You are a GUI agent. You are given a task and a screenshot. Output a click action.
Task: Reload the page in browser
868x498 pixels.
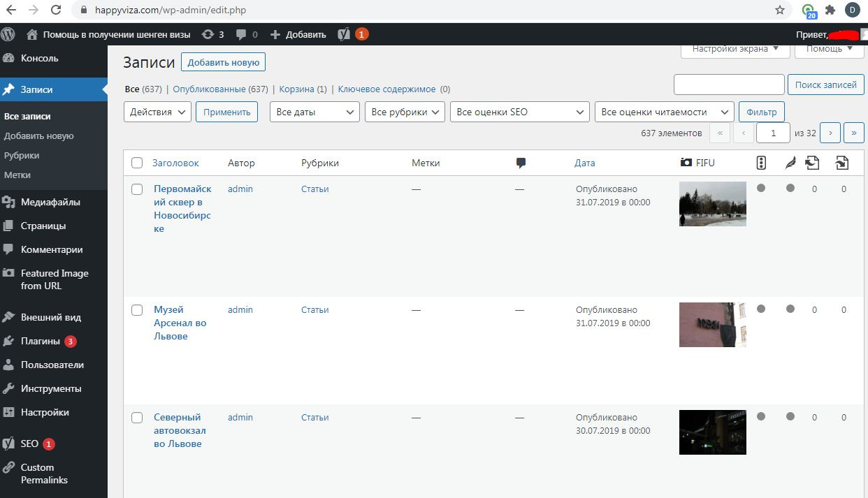(x=57, y=10)
